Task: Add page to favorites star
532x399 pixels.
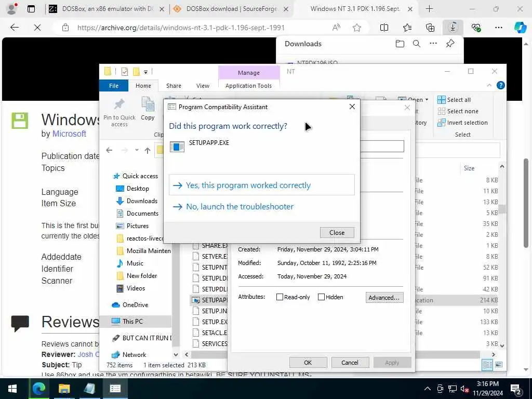Action: point(356,28)
